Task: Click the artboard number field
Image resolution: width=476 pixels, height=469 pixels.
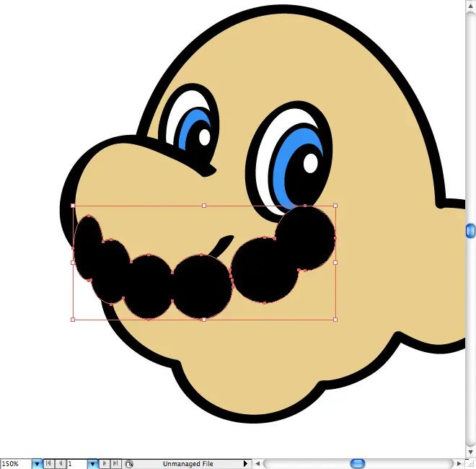Action: (x=76, y=463)
